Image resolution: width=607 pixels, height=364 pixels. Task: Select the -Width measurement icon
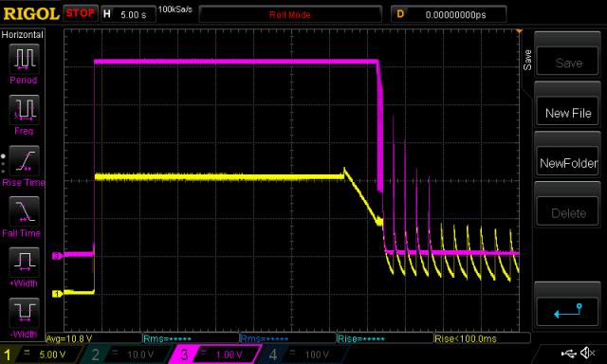(24, 313)
